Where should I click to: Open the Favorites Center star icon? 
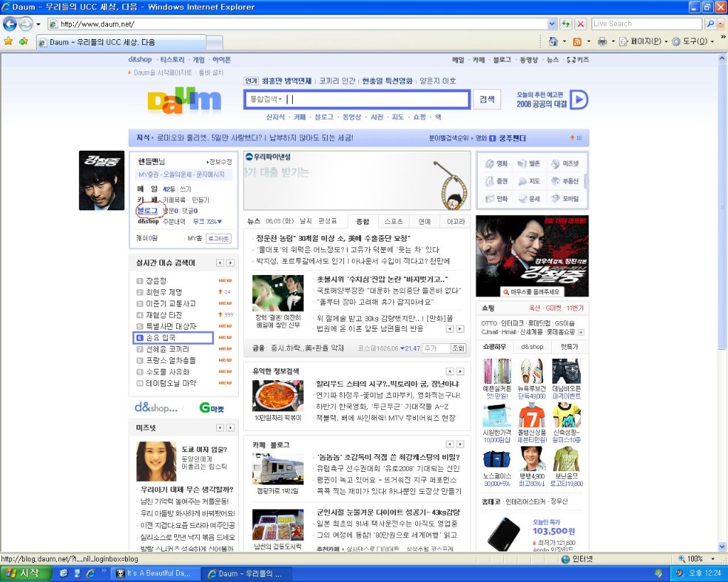click(8, 41)
